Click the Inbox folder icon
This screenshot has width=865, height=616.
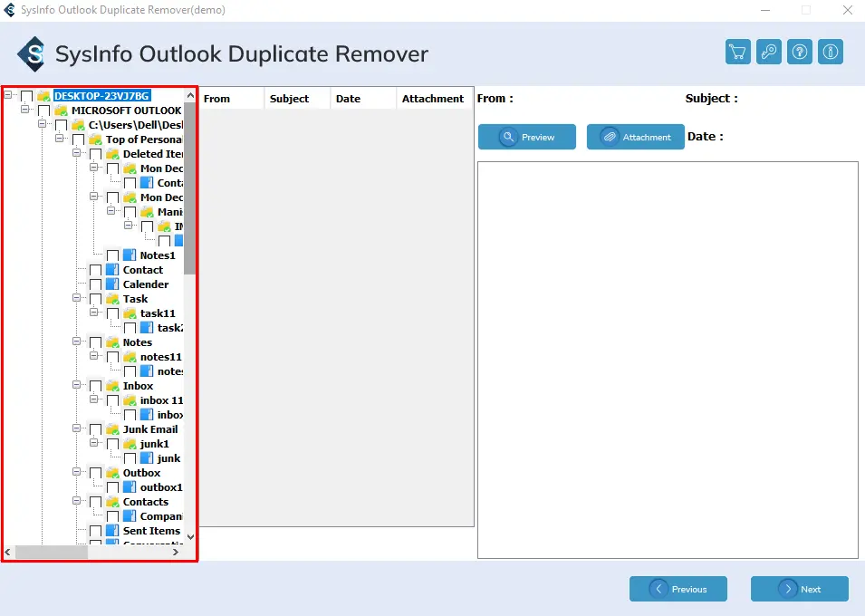[112, 386]
